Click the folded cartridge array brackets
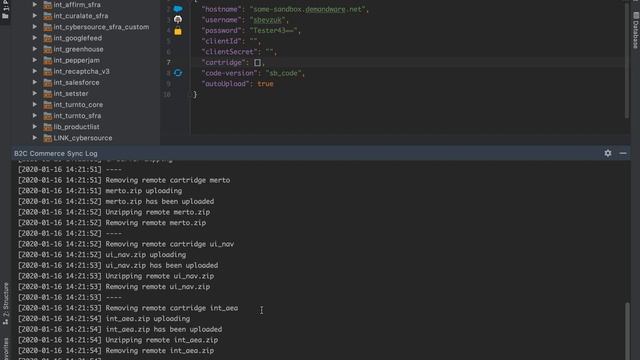The width and height of the screenshot is (640, 360). point(257,62)
